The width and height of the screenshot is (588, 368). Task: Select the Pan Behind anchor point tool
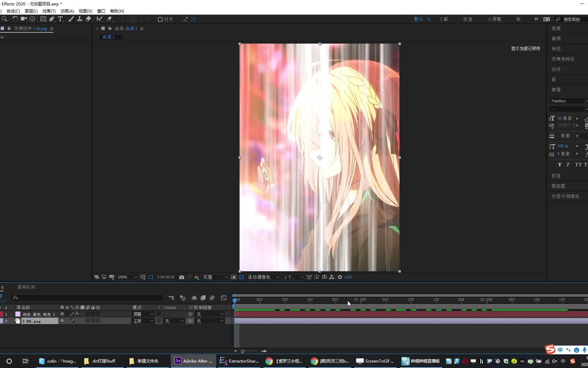32,19
